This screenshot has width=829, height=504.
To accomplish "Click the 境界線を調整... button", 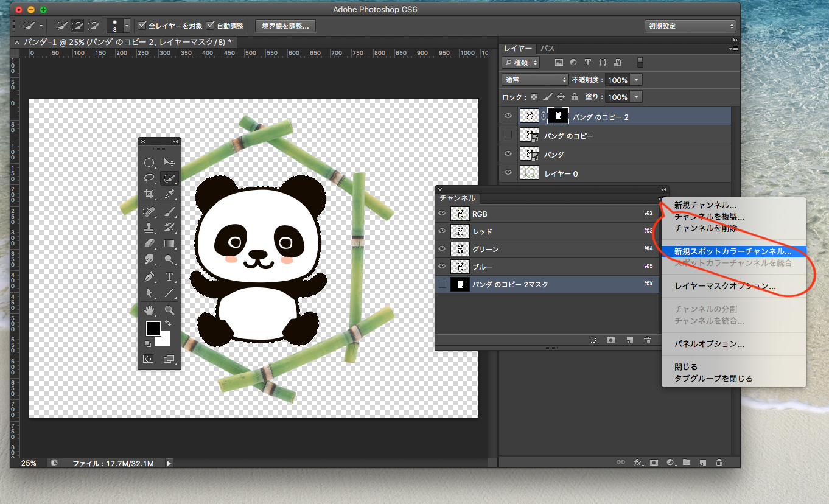I will pos(285,26).
